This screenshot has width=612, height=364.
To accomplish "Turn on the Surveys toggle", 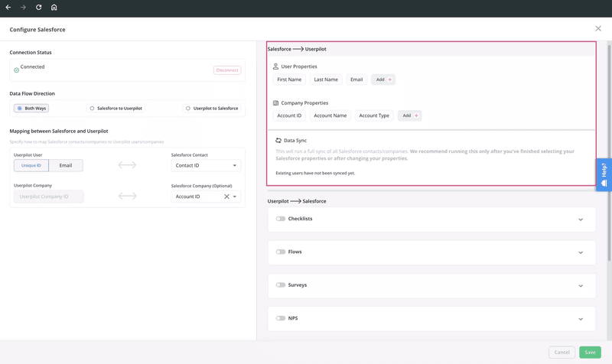I will 281,285.
